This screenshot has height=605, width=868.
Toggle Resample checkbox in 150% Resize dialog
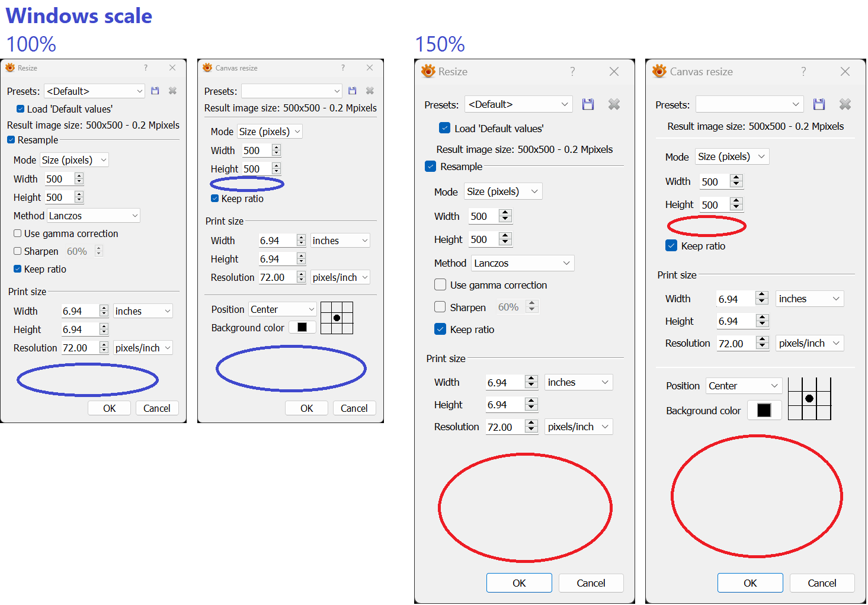(431, 167)
